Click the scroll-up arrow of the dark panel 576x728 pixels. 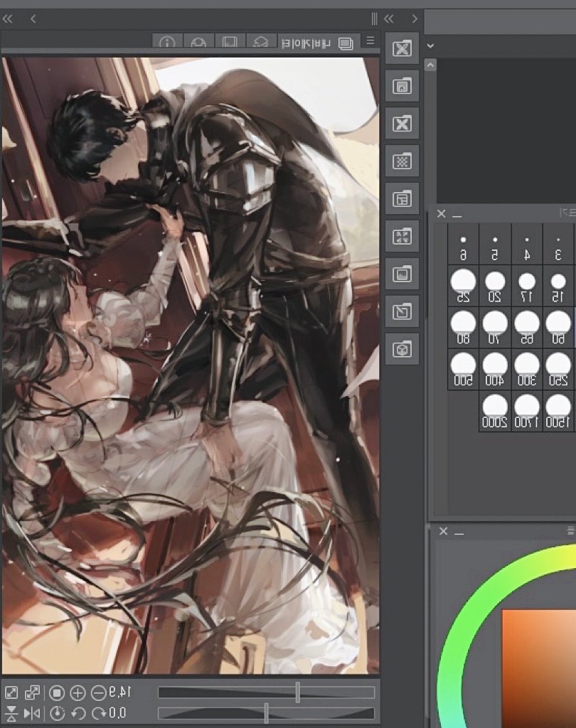tap(431, 65)
